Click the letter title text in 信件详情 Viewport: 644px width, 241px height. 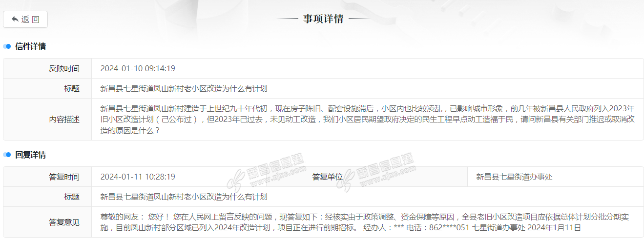[184, 89]
